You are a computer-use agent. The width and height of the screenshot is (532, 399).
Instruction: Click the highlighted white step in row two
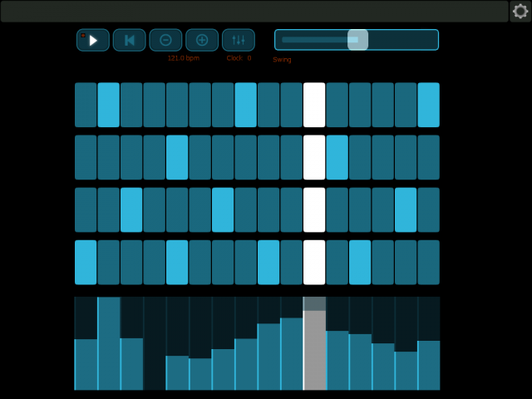click(314, 157)
